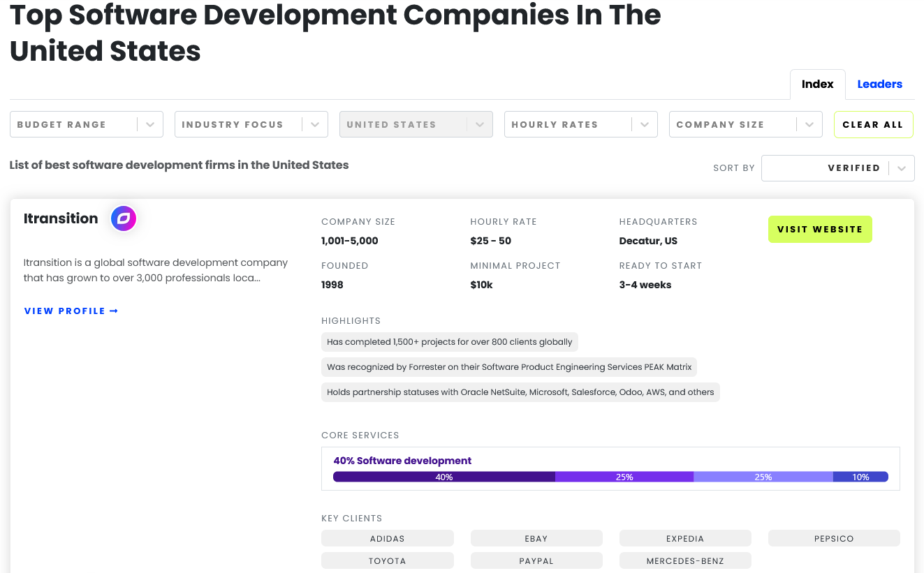Click the Budget Range chevron arrow
This screenshot has height=573, width=924.
pos(150,125)
